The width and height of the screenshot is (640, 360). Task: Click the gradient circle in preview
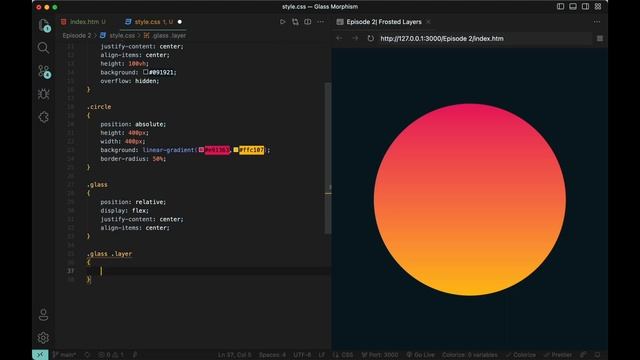click(x=469, y=200)
